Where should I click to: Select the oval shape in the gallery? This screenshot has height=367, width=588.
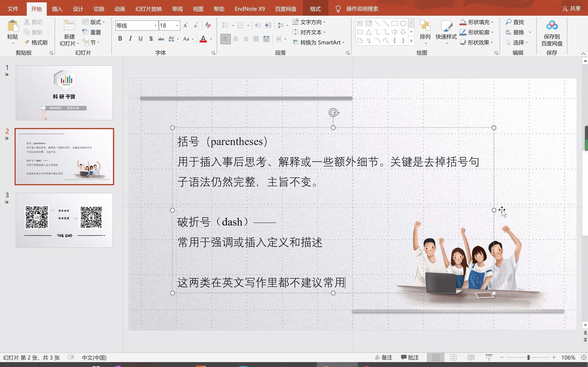(403, 23)
